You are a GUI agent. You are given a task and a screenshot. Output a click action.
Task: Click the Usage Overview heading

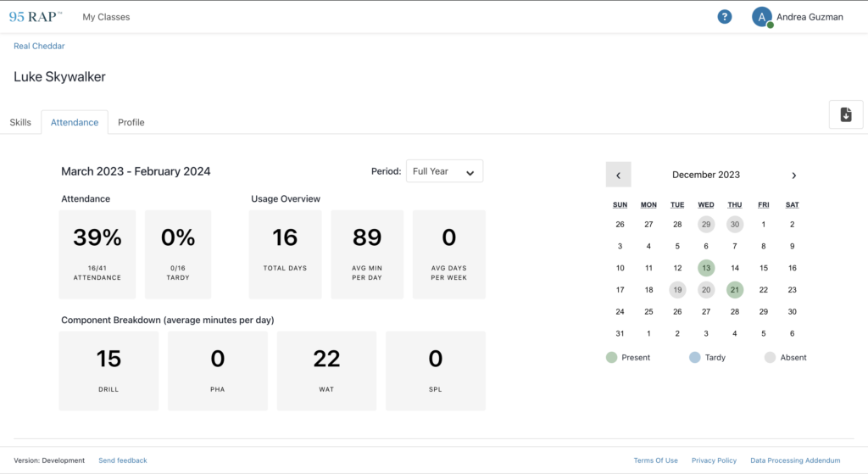click(x=286, y=198)
